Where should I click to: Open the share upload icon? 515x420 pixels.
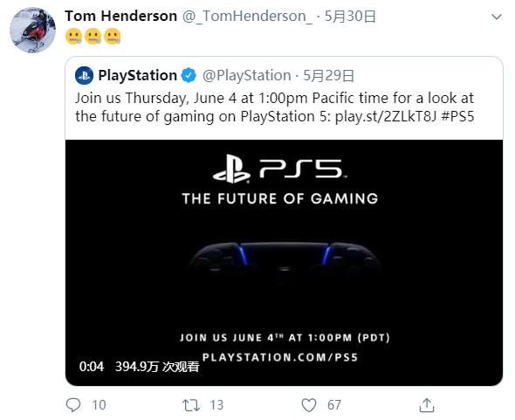tap(427, 405)
